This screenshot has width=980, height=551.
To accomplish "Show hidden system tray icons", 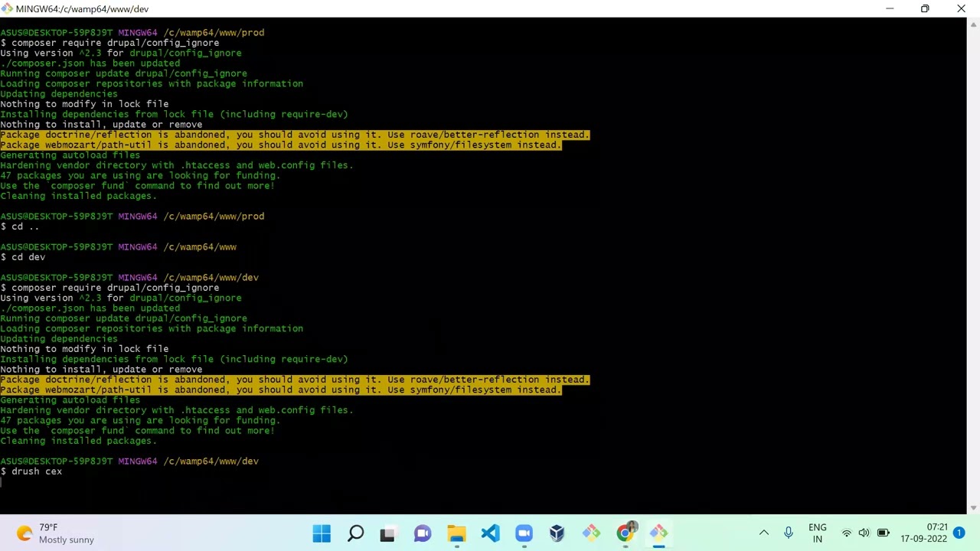I will pyautogui.click(x=763, y=533).
